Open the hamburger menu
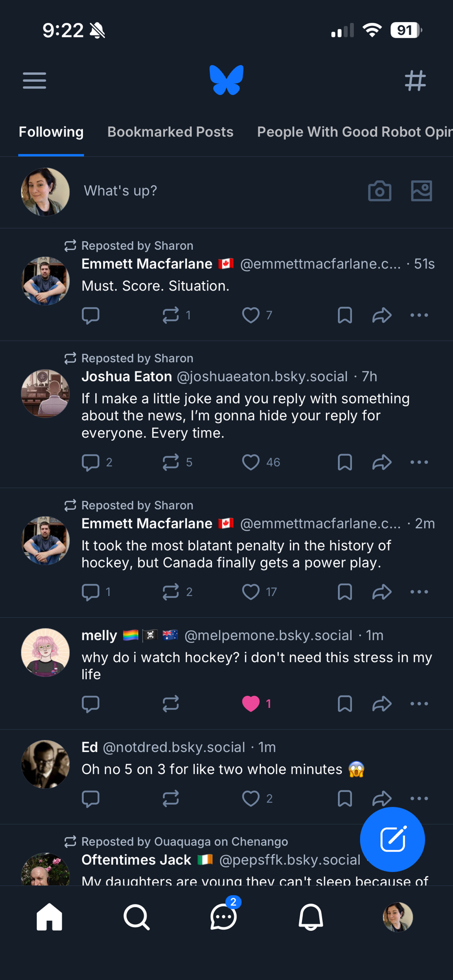The image size is (453, 980). click(x=34, y=80)
